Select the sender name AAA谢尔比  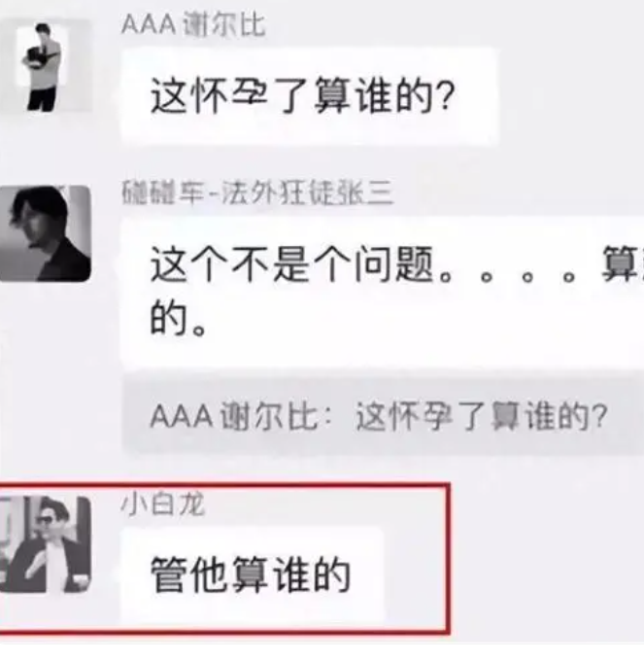coord(193,24)
